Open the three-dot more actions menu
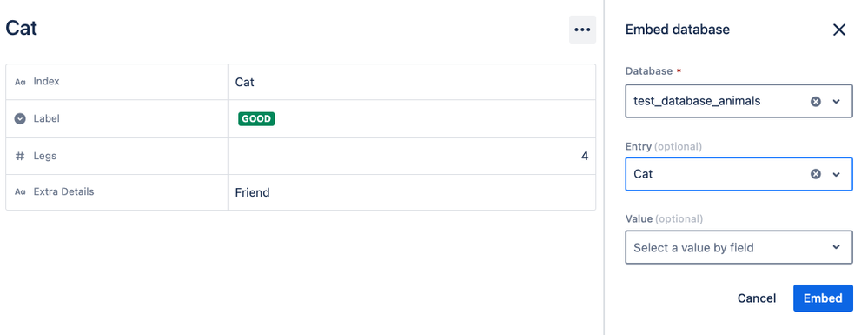 click(x=582, y=30)
